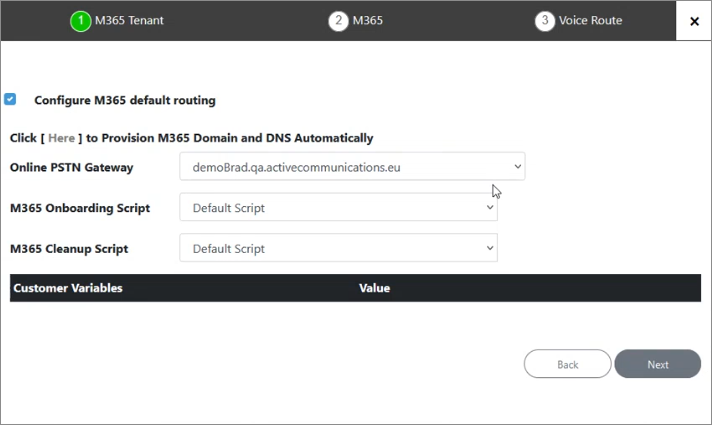Click the Onboarding Script chevron arrow

pos(490,208)
